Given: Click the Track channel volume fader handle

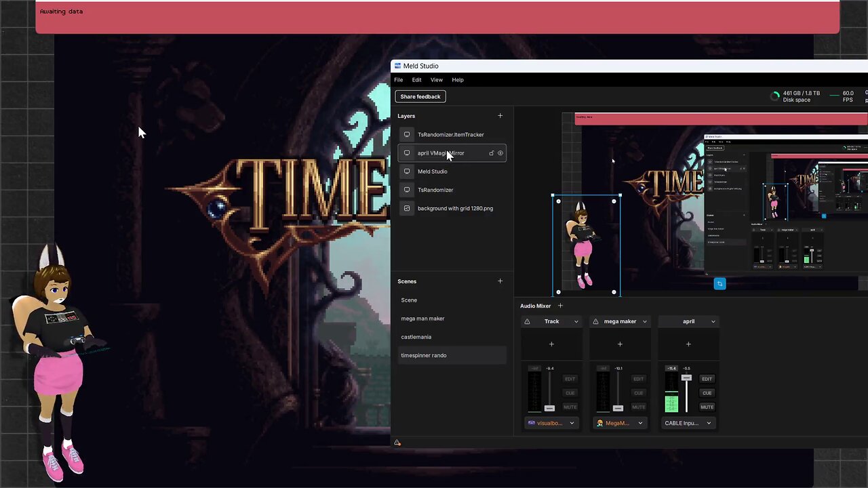Looking at the screenshot, I should coord(549,408).
